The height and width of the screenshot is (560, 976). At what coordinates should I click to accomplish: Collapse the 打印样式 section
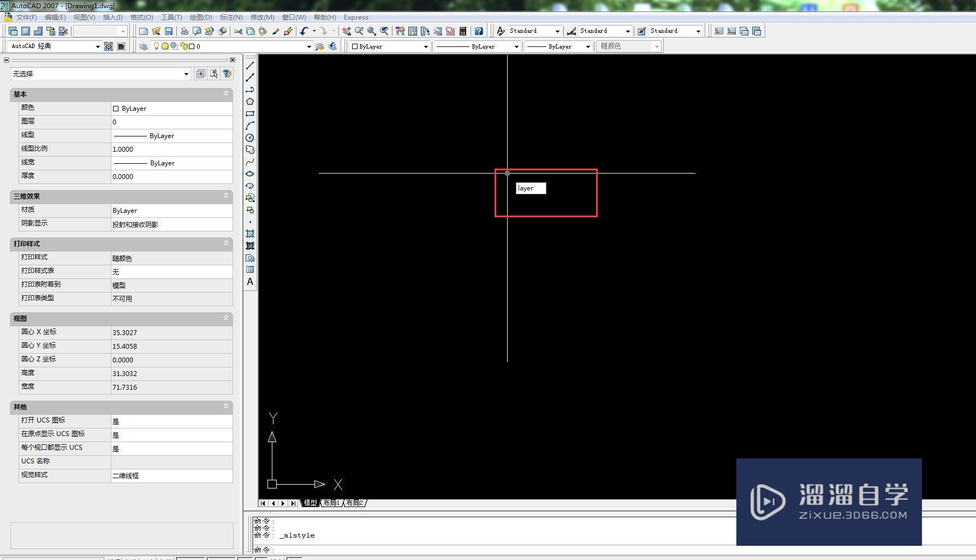(226, 243)
